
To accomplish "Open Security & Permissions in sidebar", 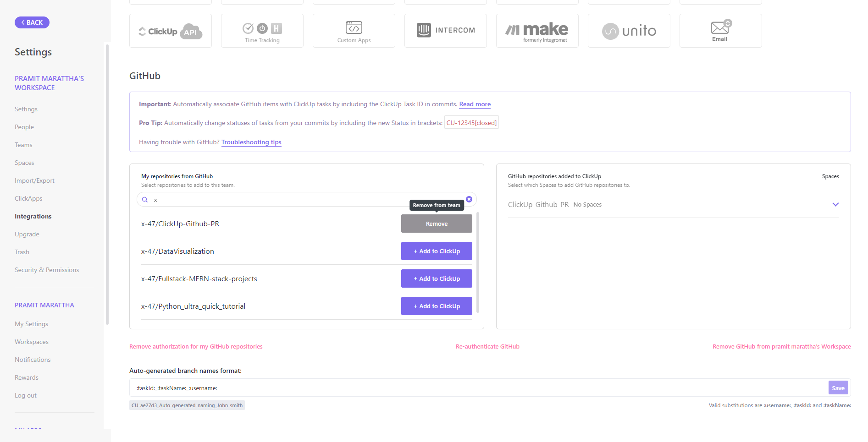I will pyautogui.click(x=47, y=270).
